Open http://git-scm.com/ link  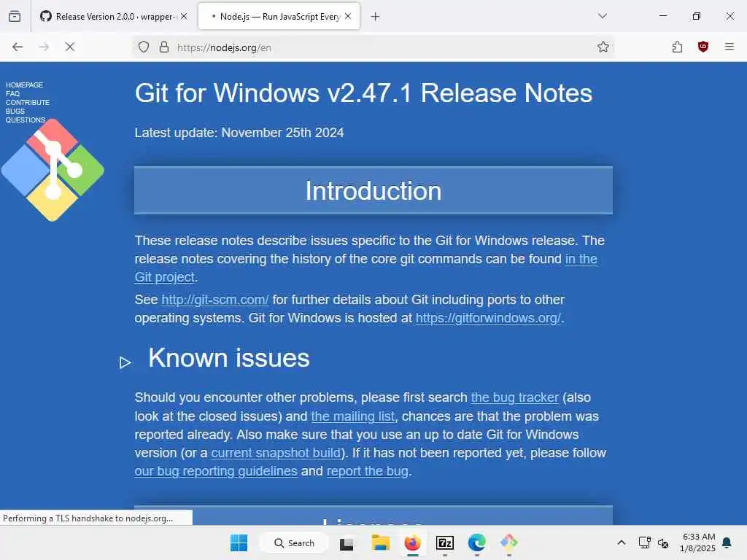215,300
